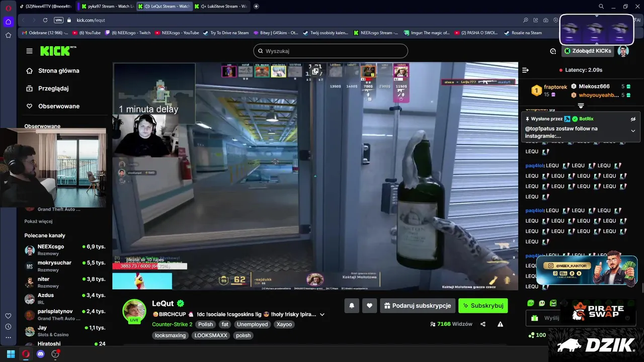This screenshot has width=644, height=362.
Task: Open Counter-Strike 2 category link
Action: [172, 324]
